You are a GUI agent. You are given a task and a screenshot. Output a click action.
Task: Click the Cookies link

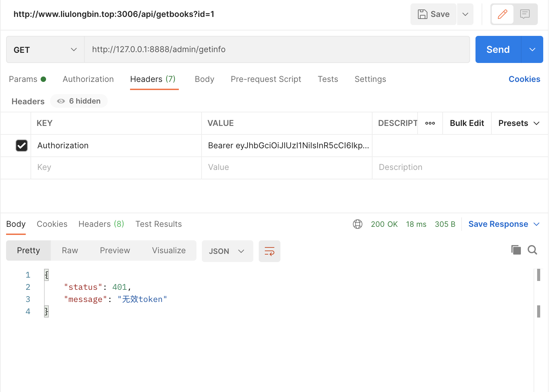[x=524, y=79]
